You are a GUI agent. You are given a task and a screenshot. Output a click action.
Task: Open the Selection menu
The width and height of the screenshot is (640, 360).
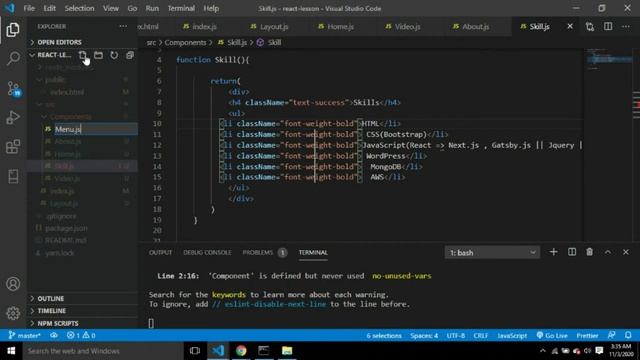[x=79, y=8]
